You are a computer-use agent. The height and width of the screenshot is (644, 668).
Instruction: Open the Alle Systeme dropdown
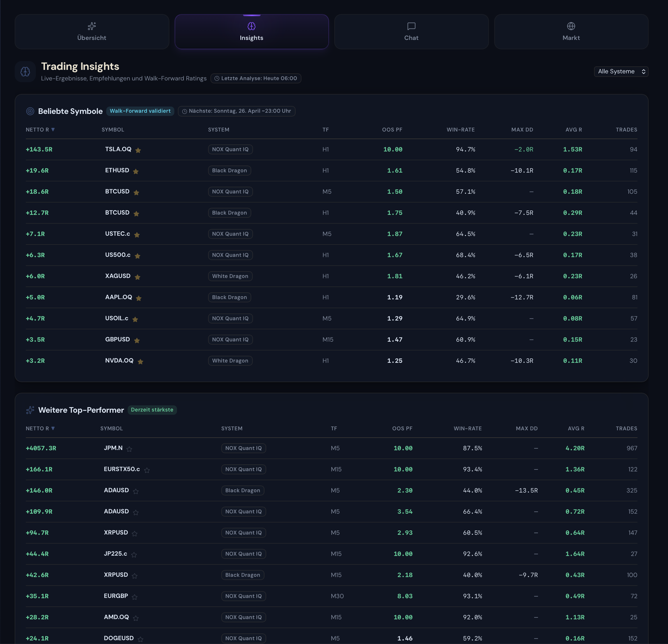click(x=621, y=72)
